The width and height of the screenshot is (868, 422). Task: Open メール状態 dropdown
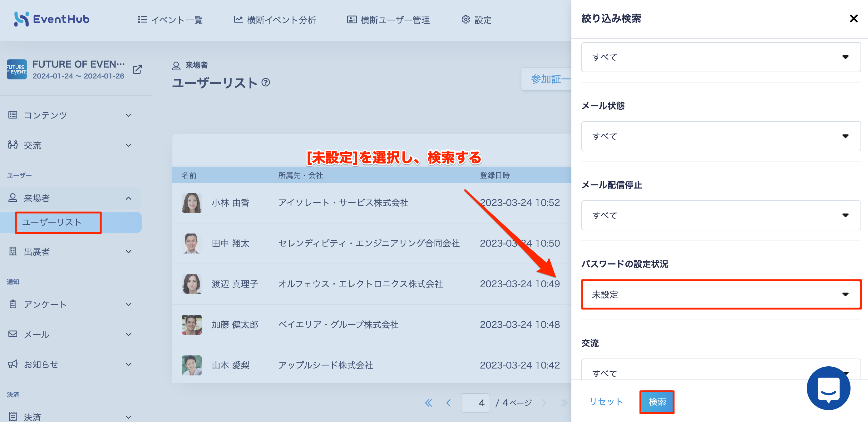[721, 136]
